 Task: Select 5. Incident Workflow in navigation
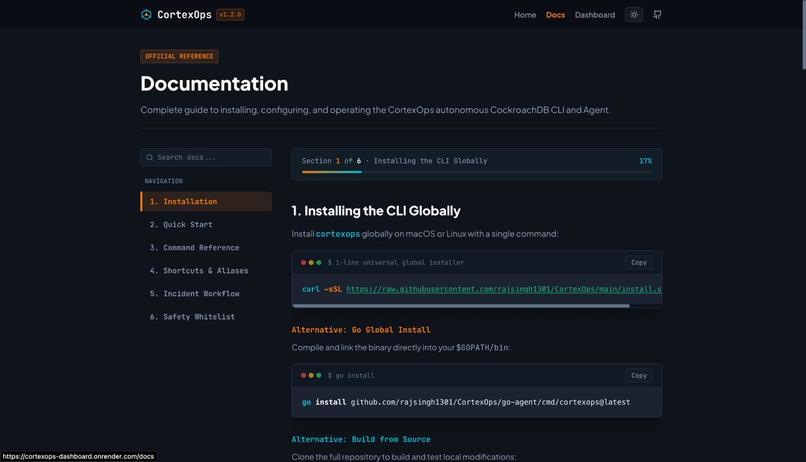(x=206, y=294)
